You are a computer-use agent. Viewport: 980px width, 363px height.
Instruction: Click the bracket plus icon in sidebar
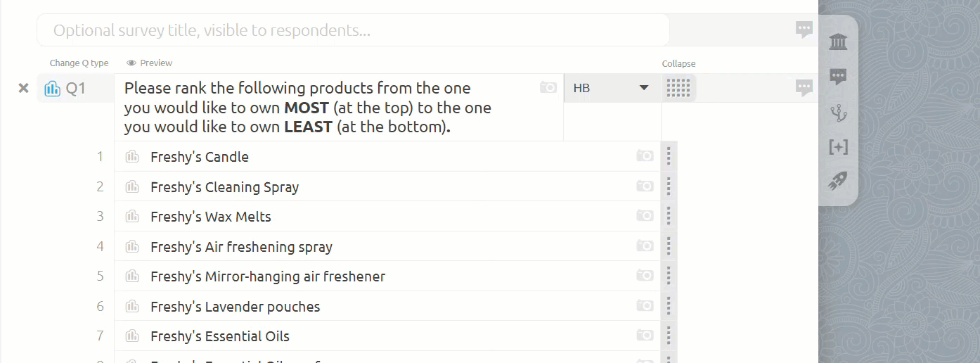[x=838, y=146]
